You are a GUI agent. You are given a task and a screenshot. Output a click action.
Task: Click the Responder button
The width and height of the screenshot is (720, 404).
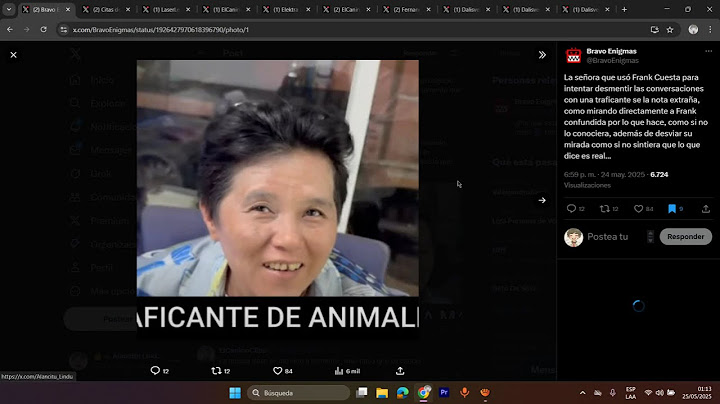click(x=686, y=236)
